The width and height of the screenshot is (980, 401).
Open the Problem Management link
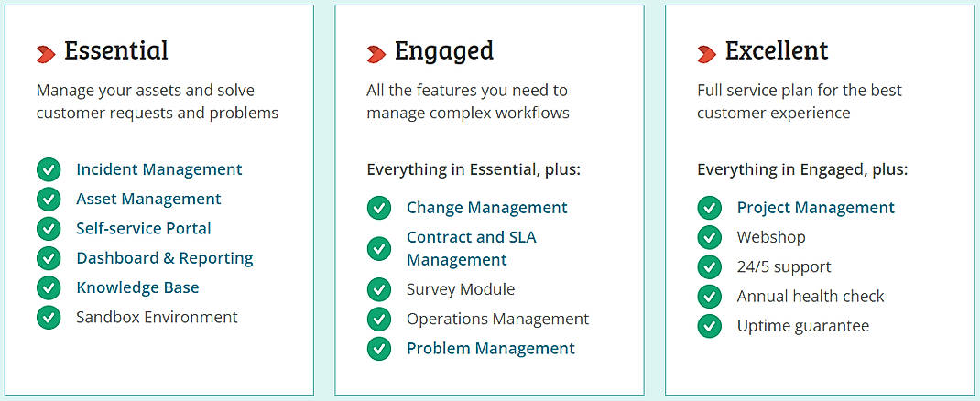(x=491, y=349)
